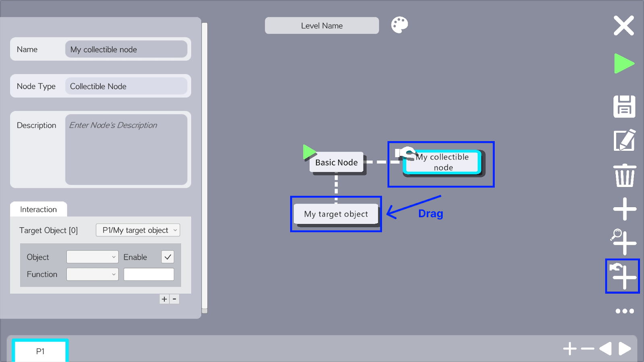Open the Object dropdown
The image size is (644, 362).
coord(93,257)
